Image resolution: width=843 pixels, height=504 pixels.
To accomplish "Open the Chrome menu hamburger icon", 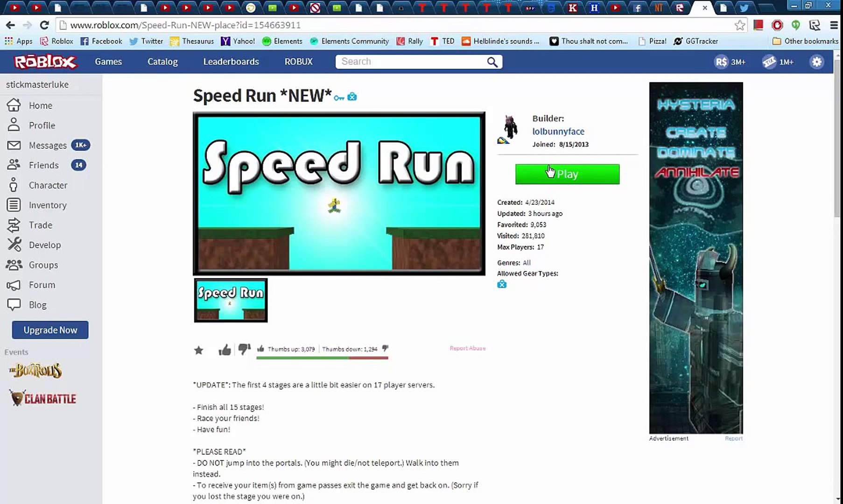I will 834,25.
